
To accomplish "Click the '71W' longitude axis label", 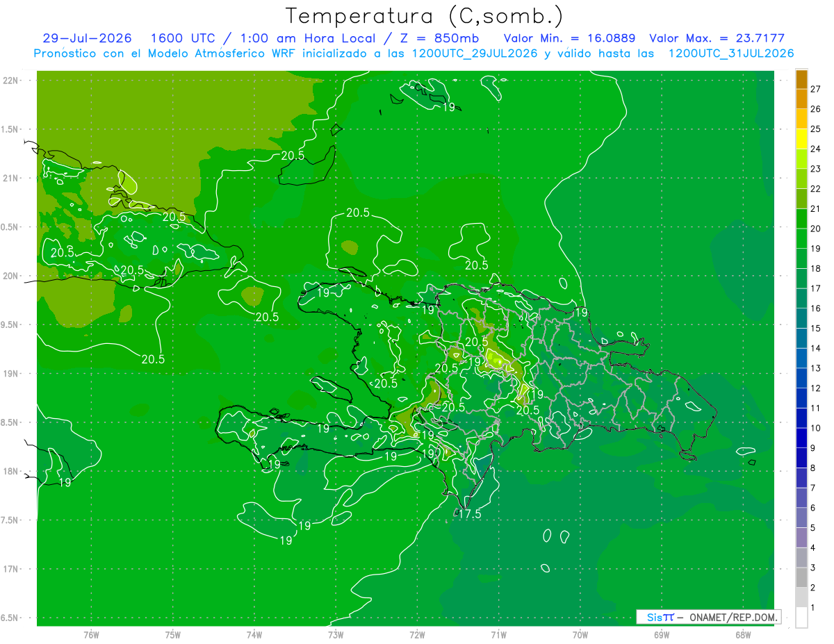I will point(499,634).
